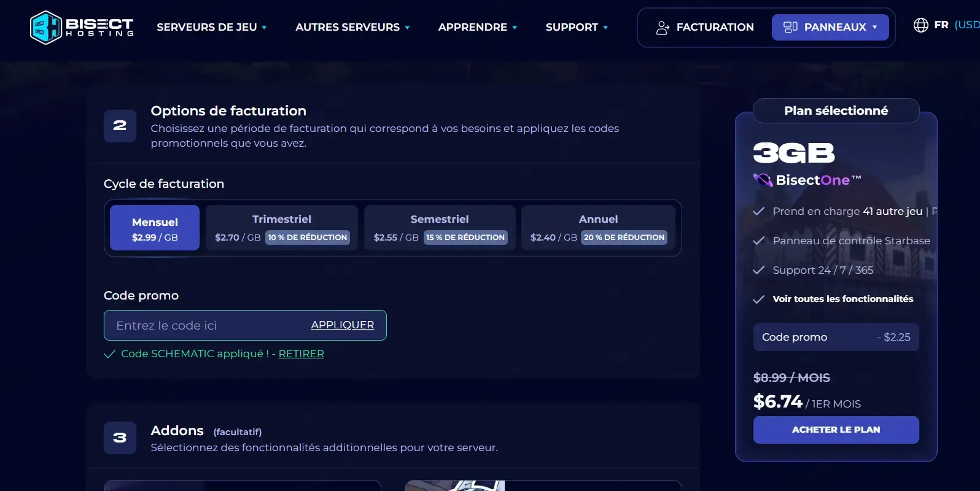
Task: Select the Semestriel billing cycle
Action: coord(440,228)
